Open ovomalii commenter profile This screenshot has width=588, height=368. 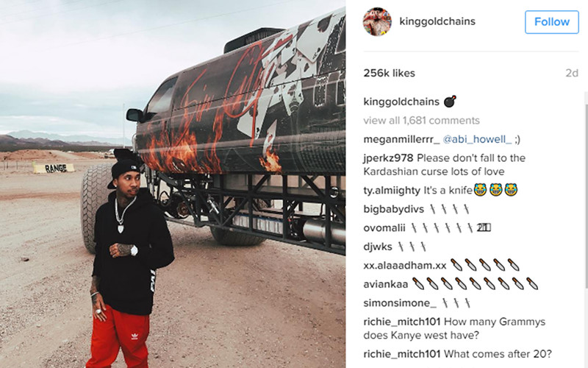(x=384, y=228)
